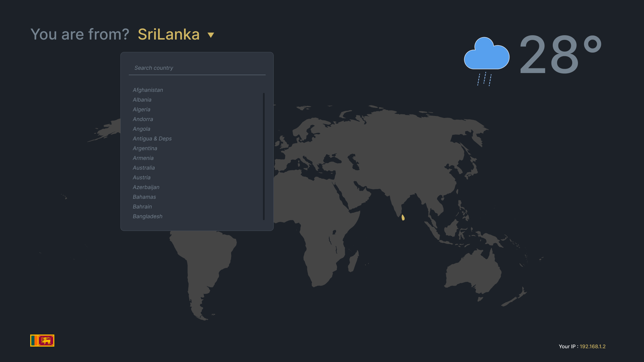Image resolution: width=644 pixels, height=362 pixels.
Task: Select Austria list entry
Action: (142, 177)
